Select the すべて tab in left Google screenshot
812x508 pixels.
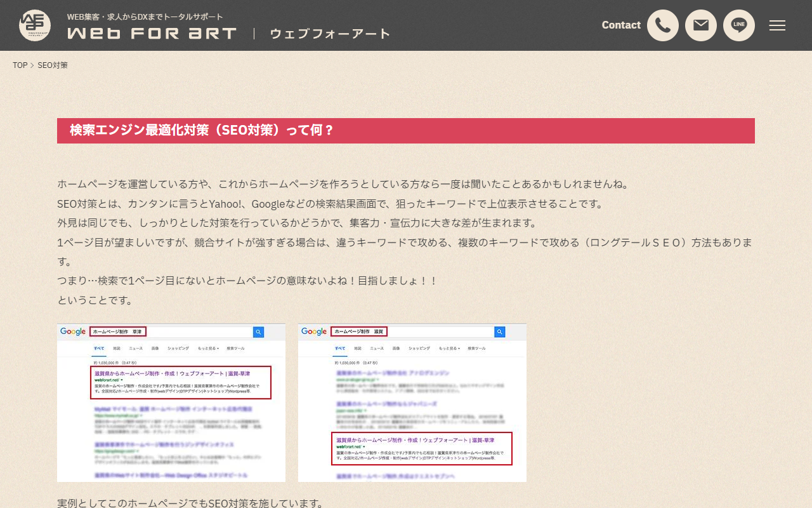coord(99,348)
